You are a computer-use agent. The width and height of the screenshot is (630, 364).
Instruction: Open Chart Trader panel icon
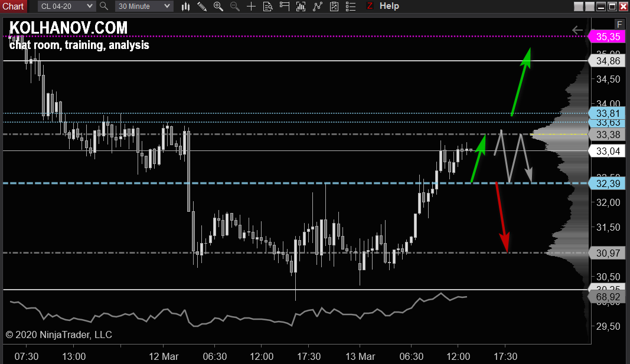tap(285, 6)
